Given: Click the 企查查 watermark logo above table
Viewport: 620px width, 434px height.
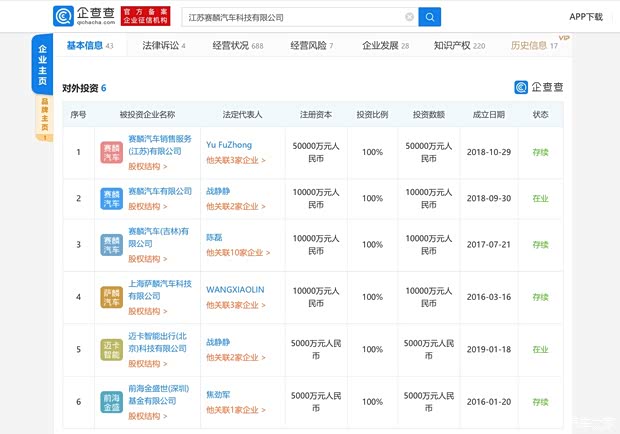Looking at the screenshot, I should click(539, 88).
